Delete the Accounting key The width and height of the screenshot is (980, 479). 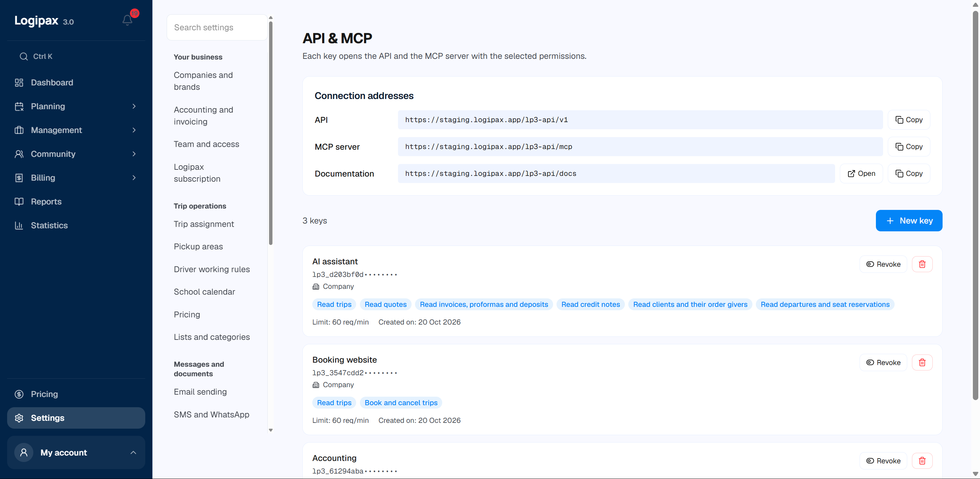click(922, 461)
